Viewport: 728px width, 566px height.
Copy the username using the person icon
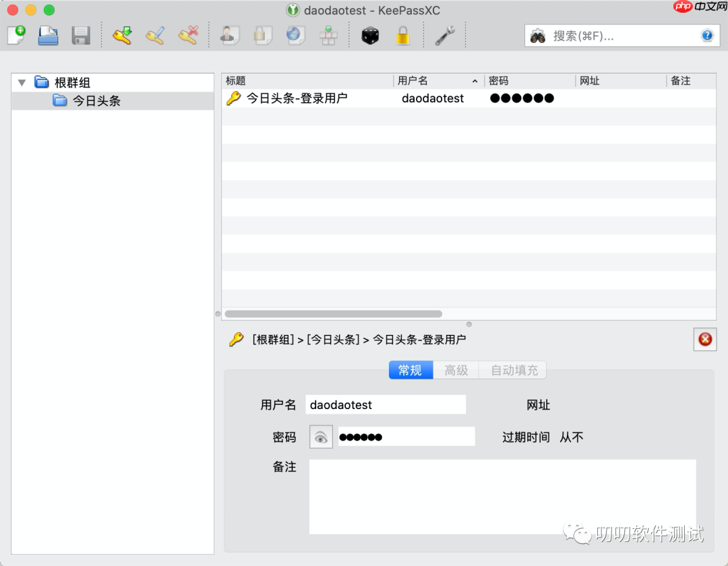[x=231, y=35]
